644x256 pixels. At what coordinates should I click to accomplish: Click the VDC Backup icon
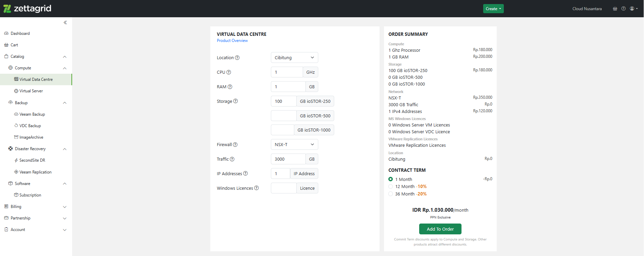(x=16, y=125)
